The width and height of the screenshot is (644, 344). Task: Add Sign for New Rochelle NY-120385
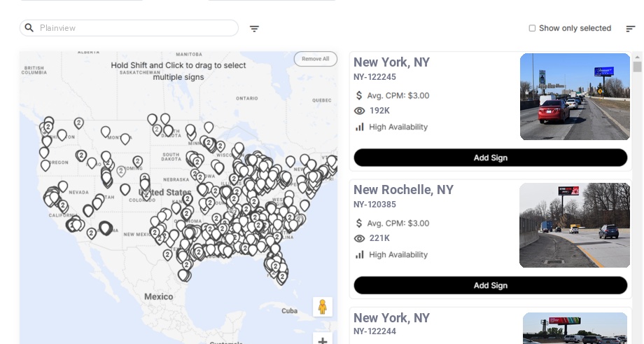(490, 285)
